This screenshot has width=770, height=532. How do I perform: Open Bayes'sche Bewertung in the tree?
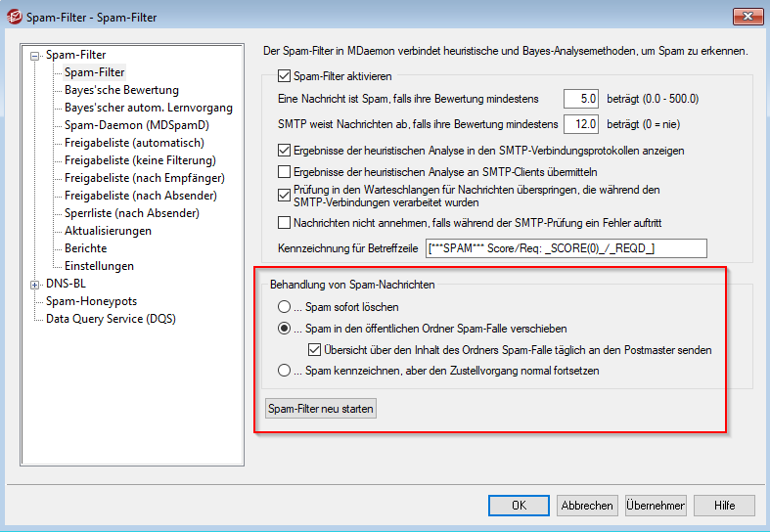pos(121,90)
